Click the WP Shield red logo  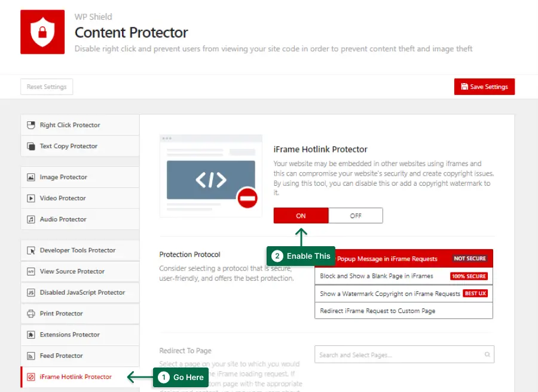(x=42, y=32)
